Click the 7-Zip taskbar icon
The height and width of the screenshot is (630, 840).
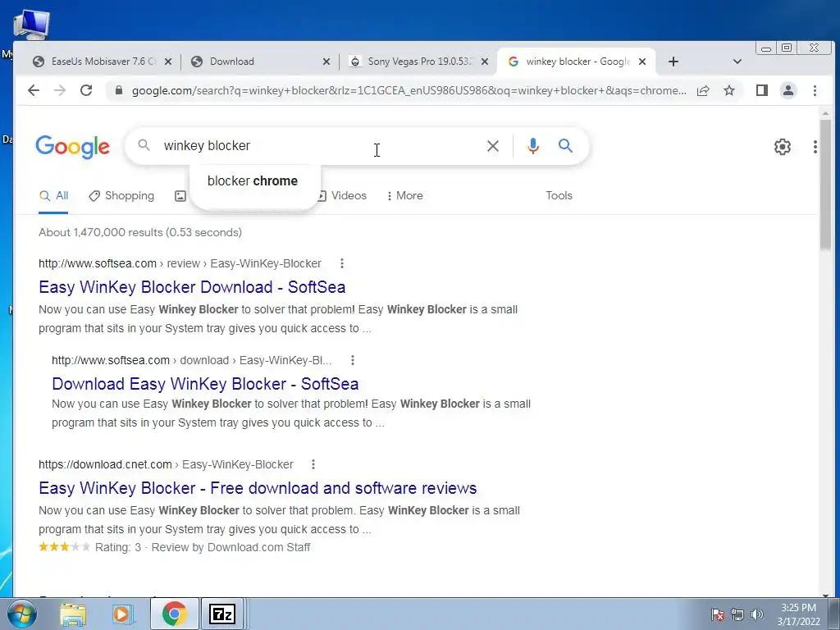[221, 614]
